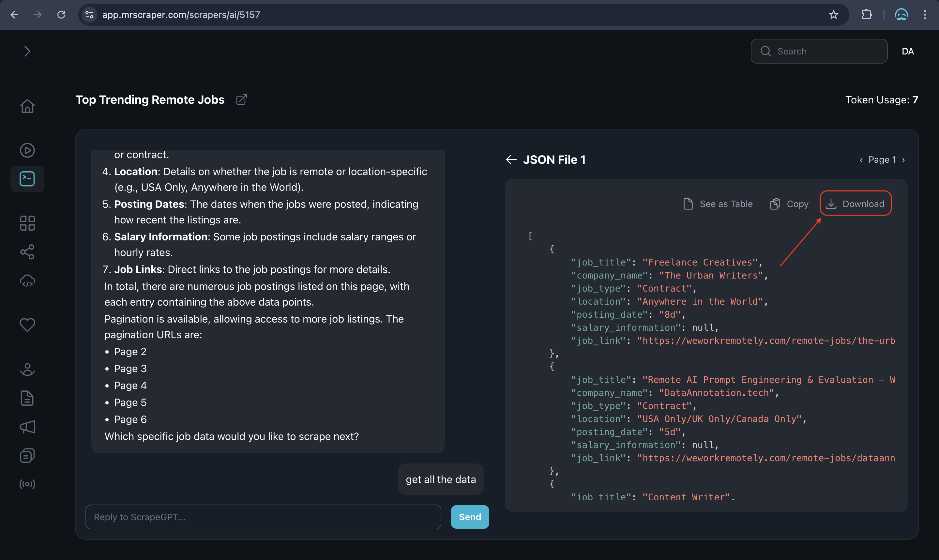Click 'USA Only/UK Only/Canada Only' location value

click(x=719, y=419)
